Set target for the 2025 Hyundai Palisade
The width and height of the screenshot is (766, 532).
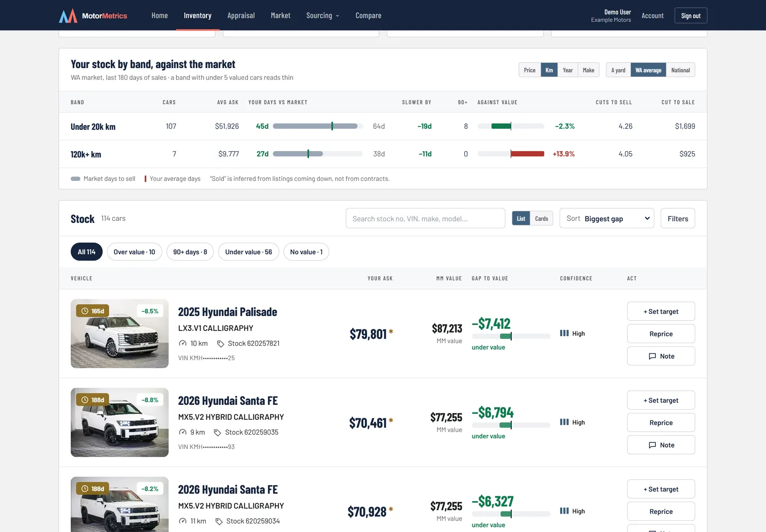pos(661,312)
